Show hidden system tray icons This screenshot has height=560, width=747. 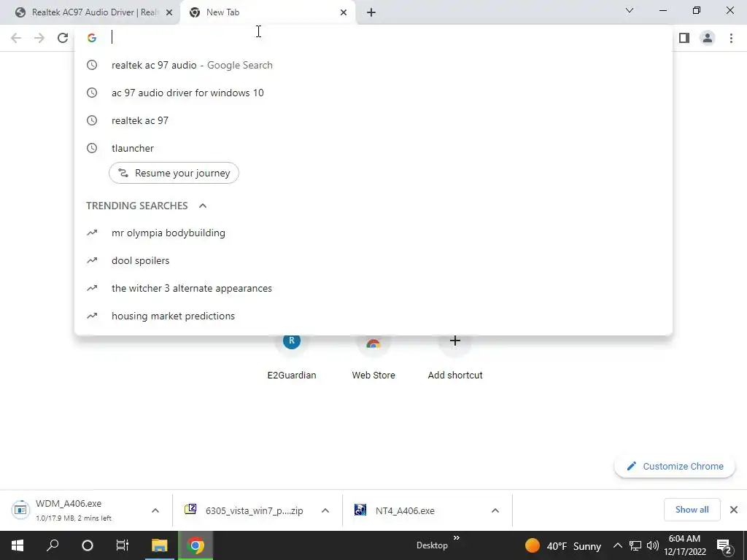pos(617,545)
